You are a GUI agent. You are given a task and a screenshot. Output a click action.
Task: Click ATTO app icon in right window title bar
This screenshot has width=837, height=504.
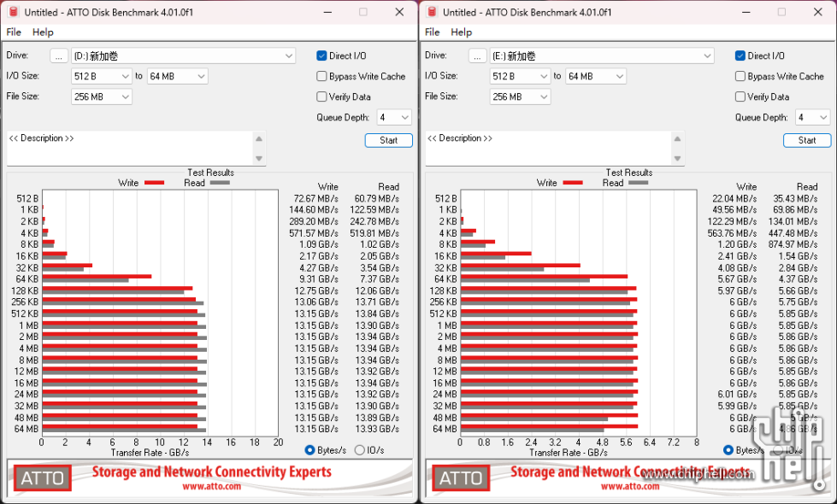(x=433, y=12)
